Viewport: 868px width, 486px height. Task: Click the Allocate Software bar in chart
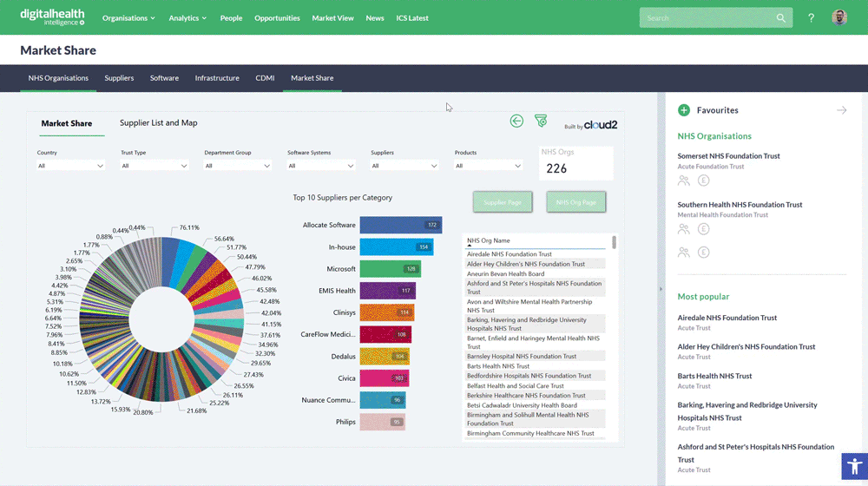[400, 225]
